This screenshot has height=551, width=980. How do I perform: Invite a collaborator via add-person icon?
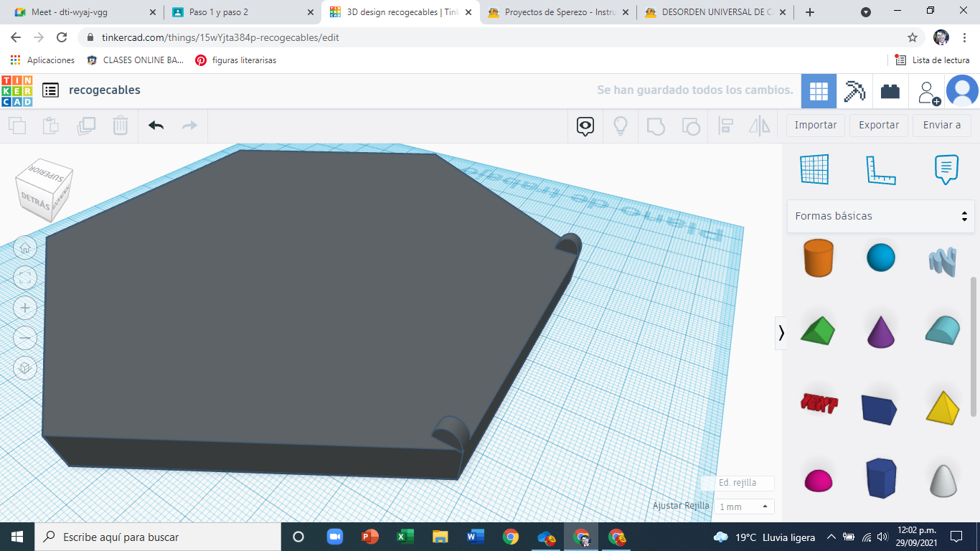[x=928, y=92]
